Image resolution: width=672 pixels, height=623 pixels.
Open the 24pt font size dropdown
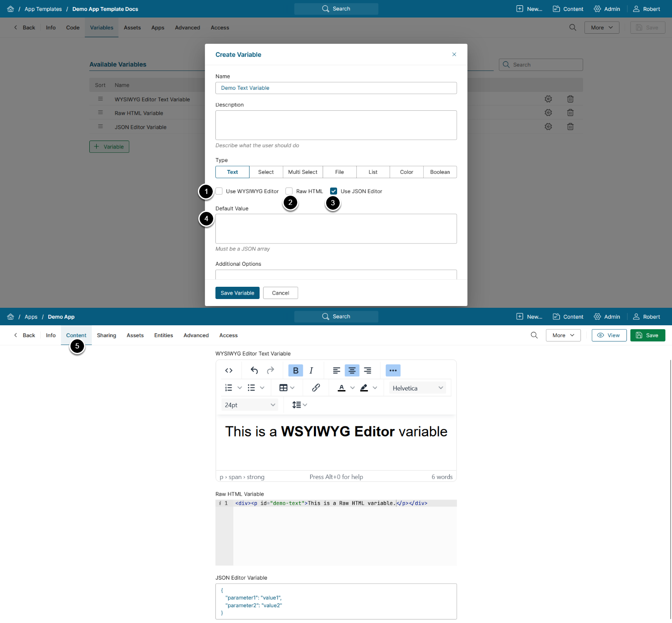(250, 405)
